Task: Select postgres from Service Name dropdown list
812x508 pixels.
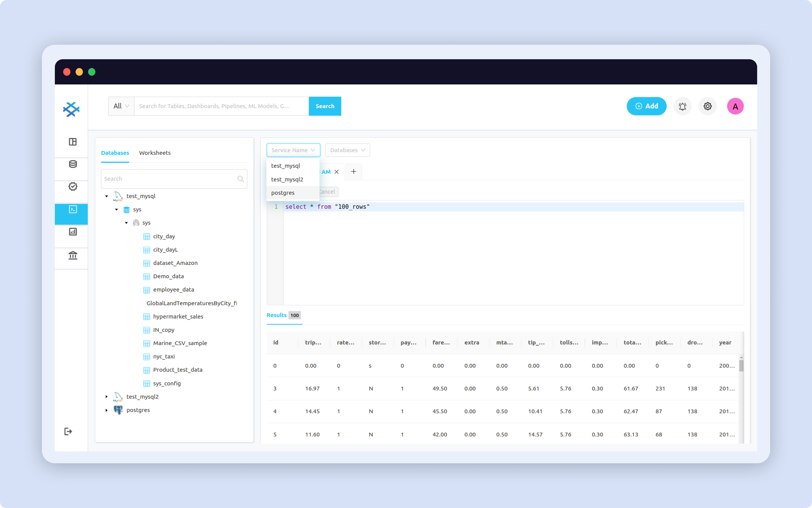Action: pos(283,192)
